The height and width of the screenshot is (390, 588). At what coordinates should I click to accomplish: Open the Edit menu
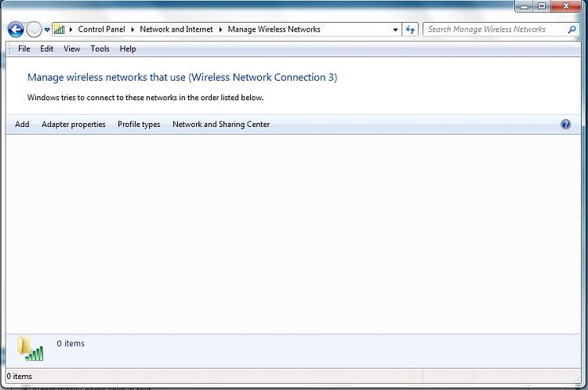47,49
